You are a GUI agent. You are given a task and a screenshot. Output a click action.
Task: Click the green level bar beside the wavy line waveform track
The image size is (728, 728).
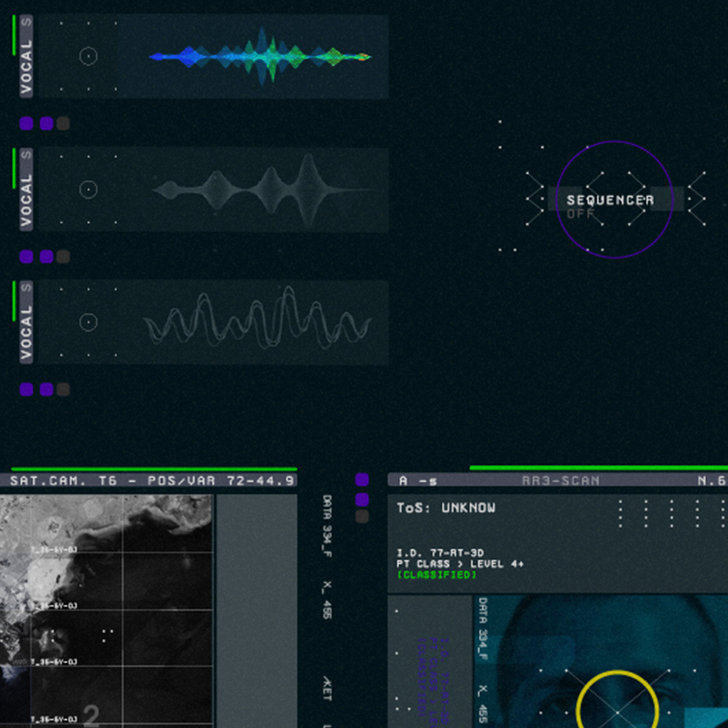pyautogui.click(x=14, y=301)
